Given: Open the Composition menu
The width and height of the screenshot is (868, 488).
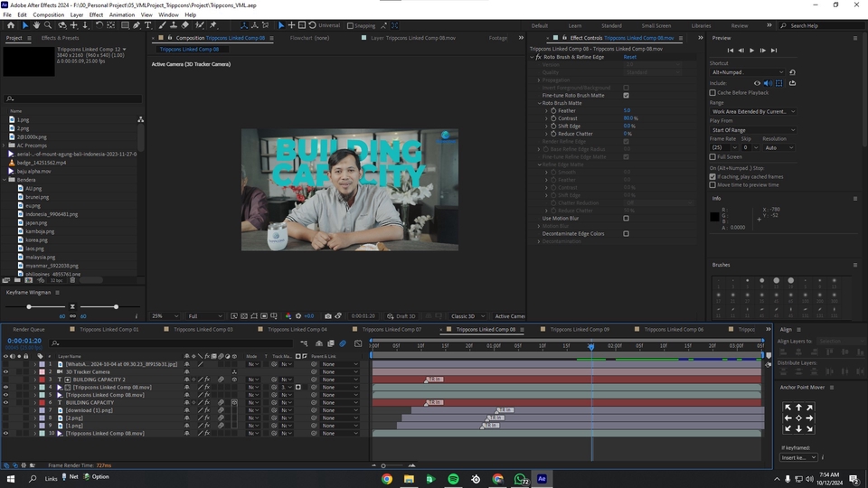Looking at the screenshot, I should [48, 15].
